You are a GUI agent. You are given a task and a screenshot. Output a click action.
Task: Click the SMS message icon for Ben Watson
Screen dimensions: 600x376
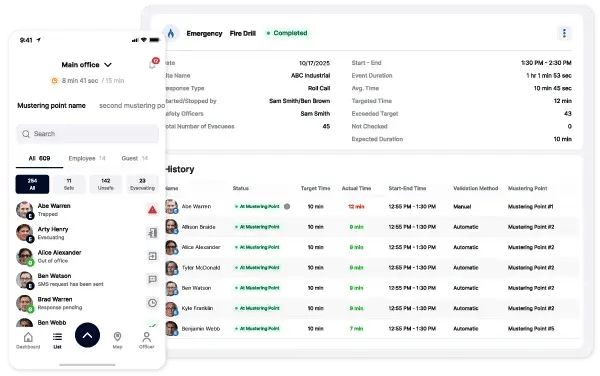152,279
